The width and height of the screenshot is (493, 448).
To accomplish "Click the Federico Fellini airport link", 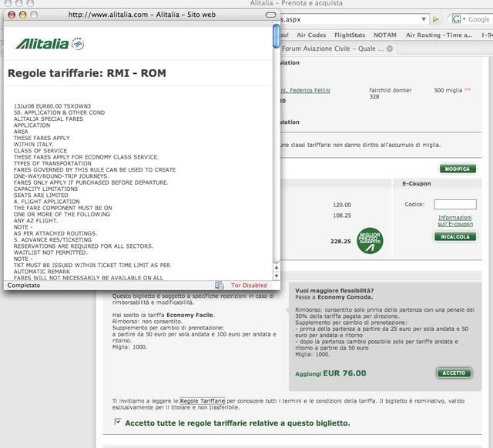I will click(305, 91).
